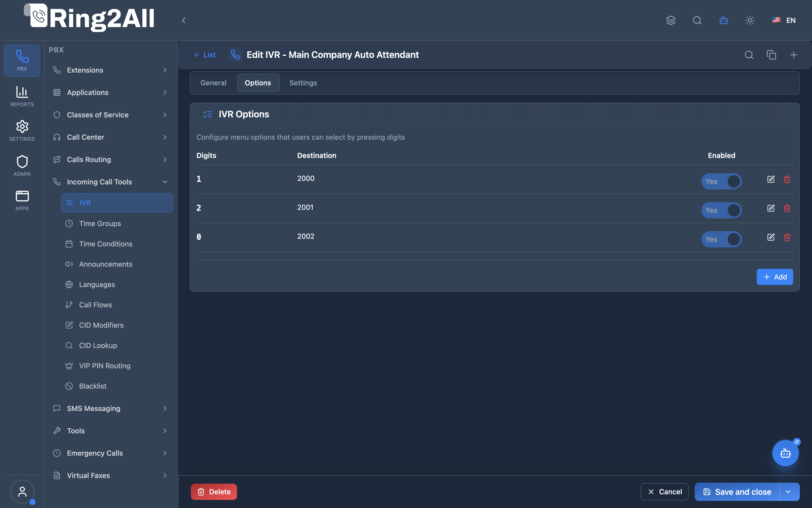Open the APPS section in left rail
Screen dimensions: 812x508
coord(22,201)
